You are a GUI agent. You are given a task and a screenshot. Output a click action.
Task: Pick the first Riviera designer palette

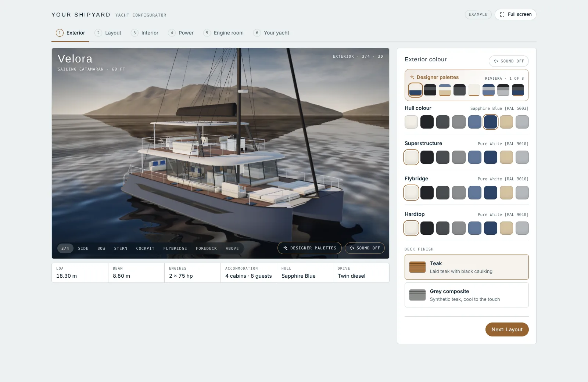(x=415, y=90)
